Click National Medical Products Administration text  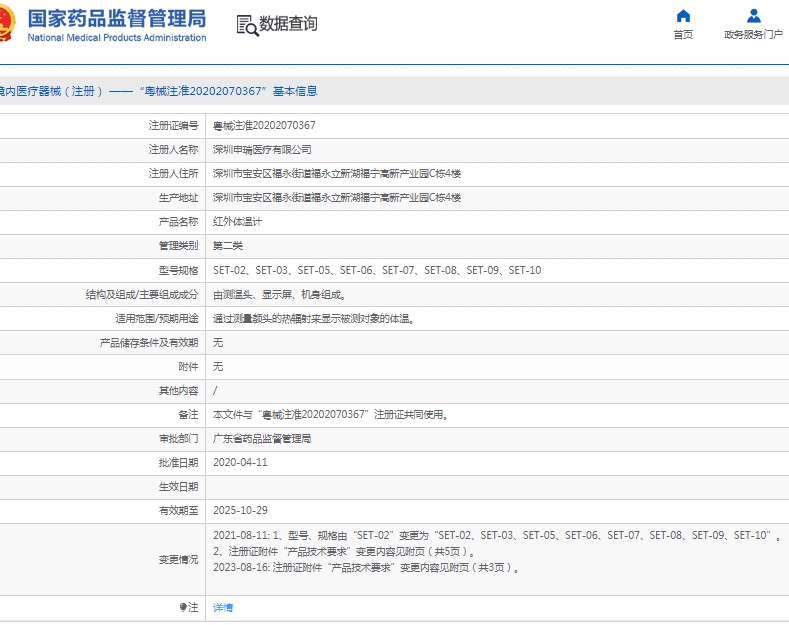117,38
